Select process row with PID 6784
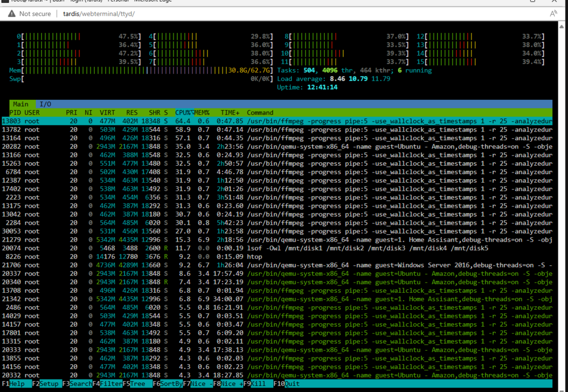 [x=277, y=172]
